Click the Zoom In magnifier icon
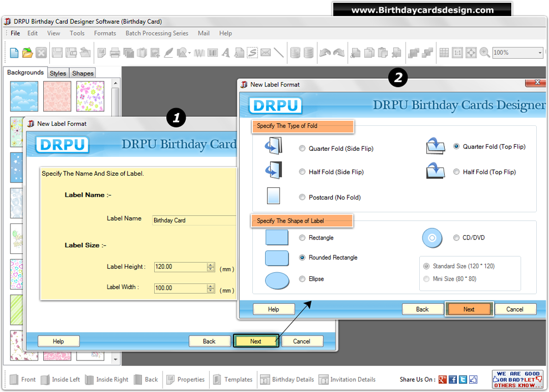This screenshot has width=549, height=392. [x=485, y=53]
